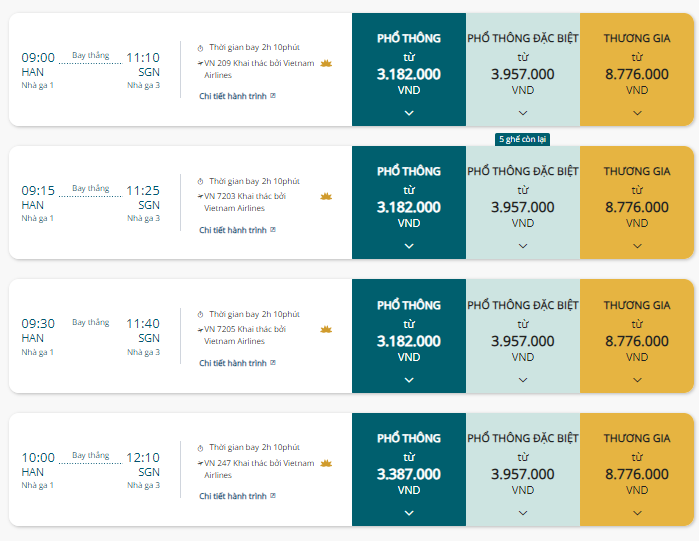Expand Phổ Thông Đặc Biệt chevron for 09:30 flight

(x=523, y=380)
